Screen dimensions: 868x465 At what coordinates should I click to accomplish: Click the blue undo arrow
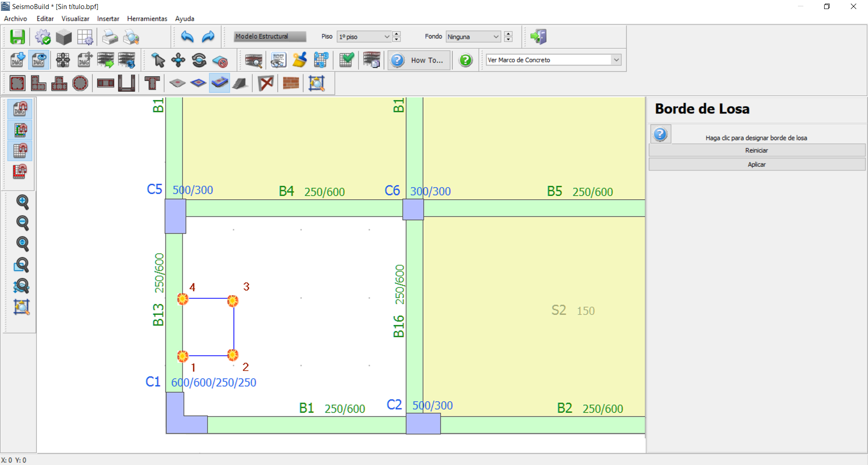[187, 37]
